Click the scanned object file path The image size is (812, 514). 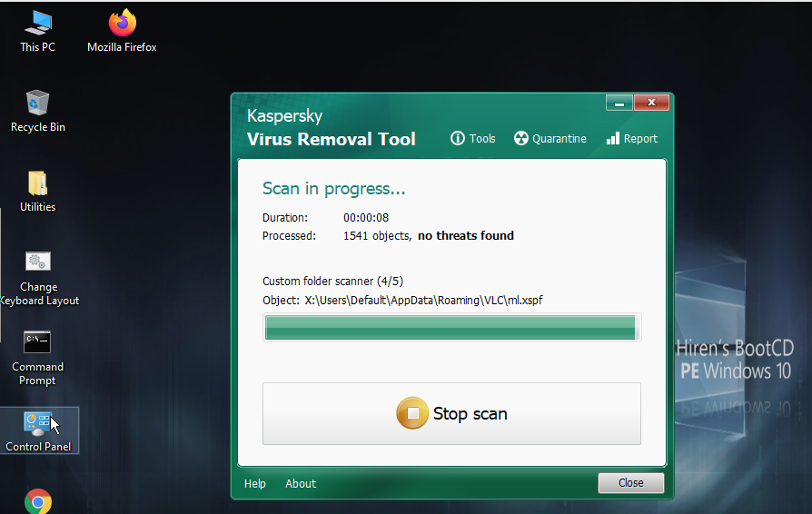(423, 301)
